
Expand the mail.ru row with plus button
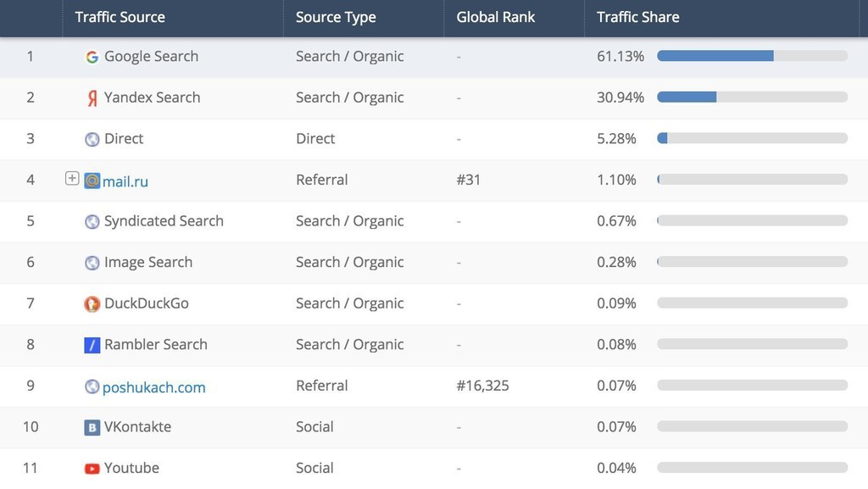tap(72, 178)
